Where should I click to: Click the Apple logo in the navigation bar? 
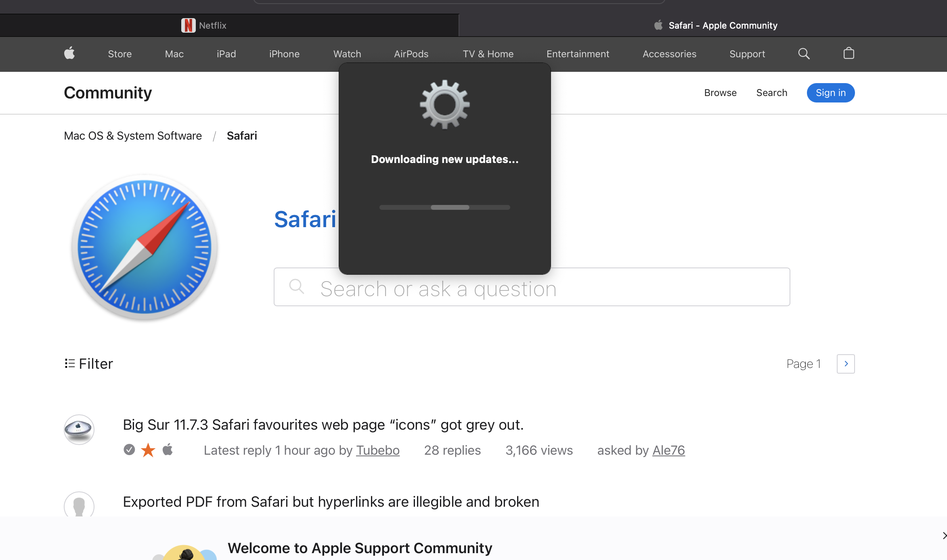point(69,54)
